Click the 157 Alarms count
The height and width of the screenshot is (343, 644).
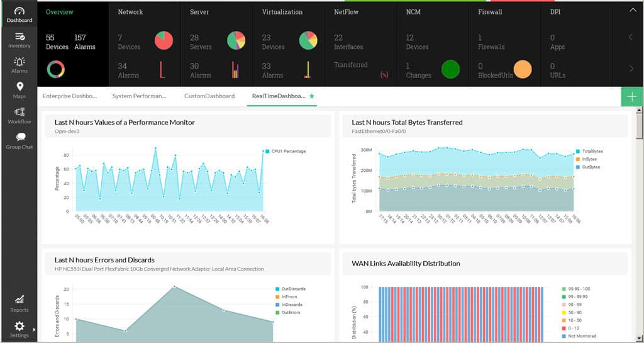(x=85, y=42)
